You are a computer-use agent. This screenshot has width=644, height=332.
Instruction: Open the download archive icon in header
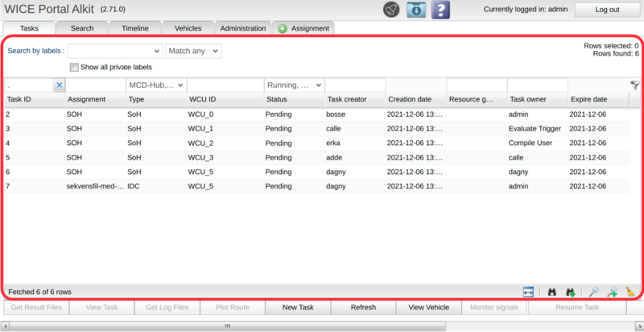(x=415, y=10)
